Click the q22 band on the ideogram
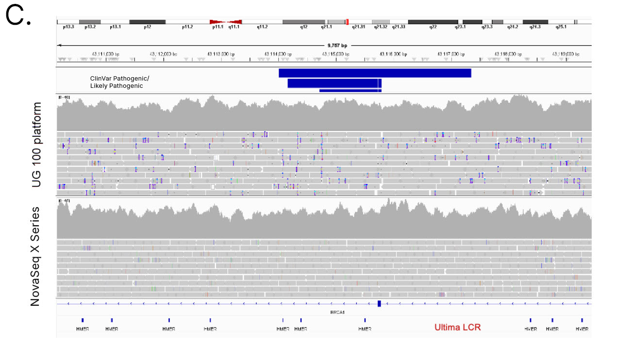619x364 pixels. coord(433,22)
